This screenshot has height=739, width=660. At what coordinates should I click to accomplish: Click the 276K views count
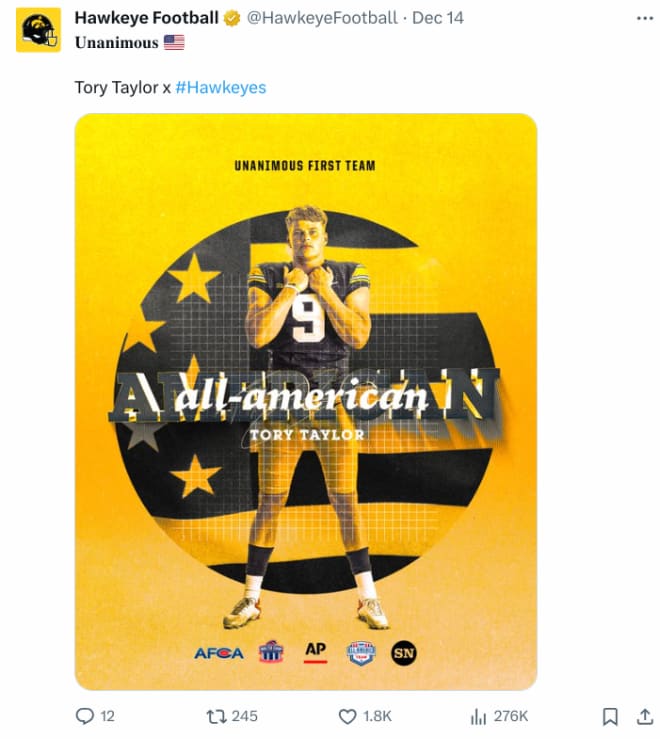(511, 716)
